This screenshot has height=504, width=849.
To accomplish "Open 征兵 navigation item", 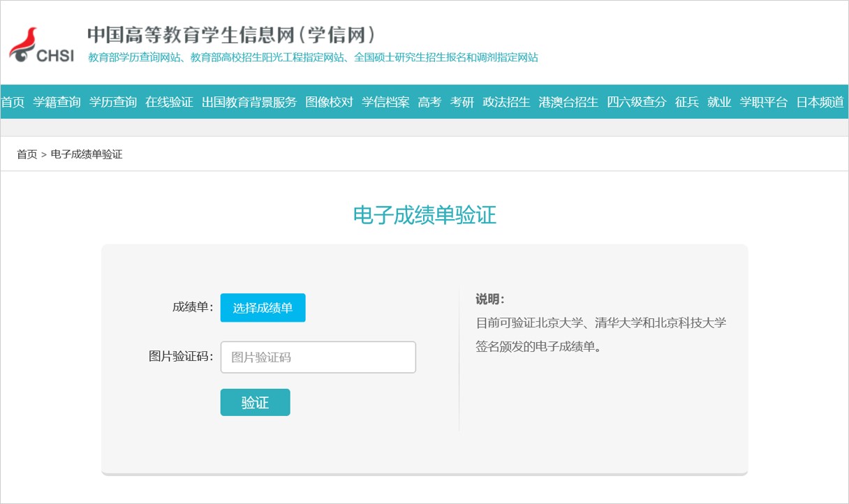I will [687, 102].
